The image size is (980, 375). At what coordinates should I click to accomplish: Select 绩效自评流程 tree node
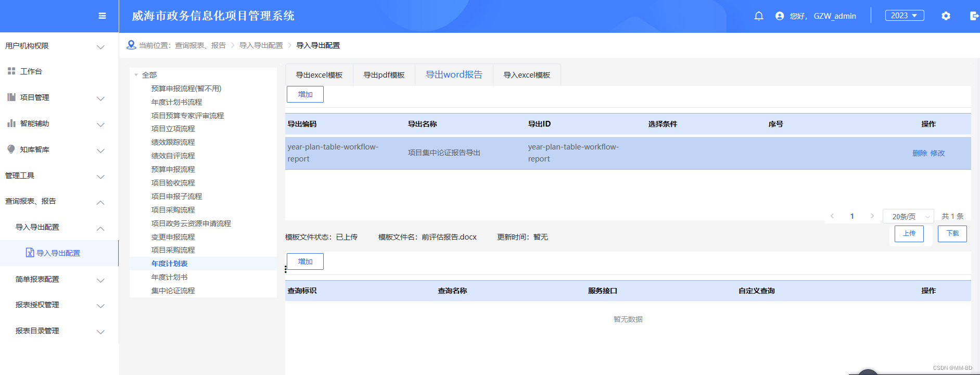(173, 156)
